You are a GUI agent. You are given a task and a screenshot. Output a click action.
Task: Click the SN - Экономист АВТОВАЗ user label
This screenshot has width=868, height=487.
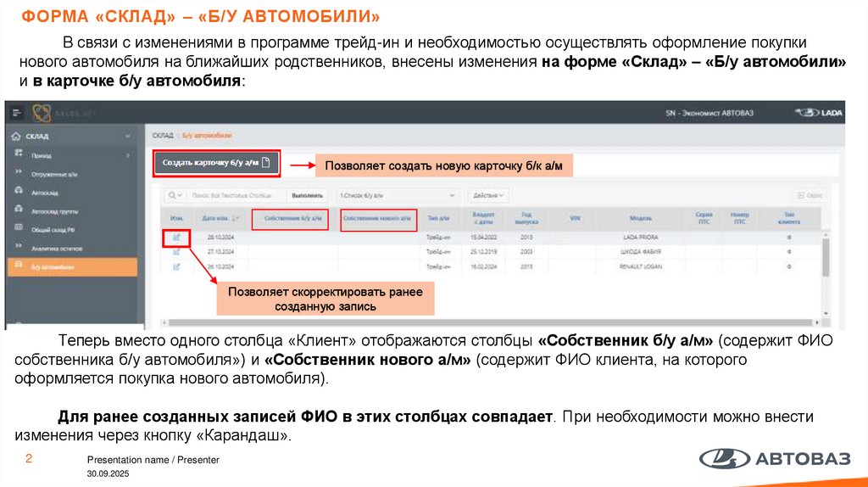click(709, 113)
